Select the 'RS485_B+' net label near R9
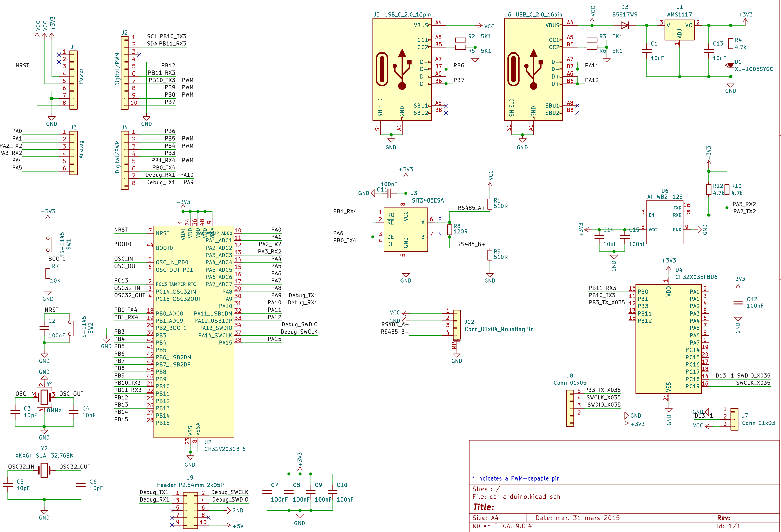781x532 pixels. click(x=471, y=244)
